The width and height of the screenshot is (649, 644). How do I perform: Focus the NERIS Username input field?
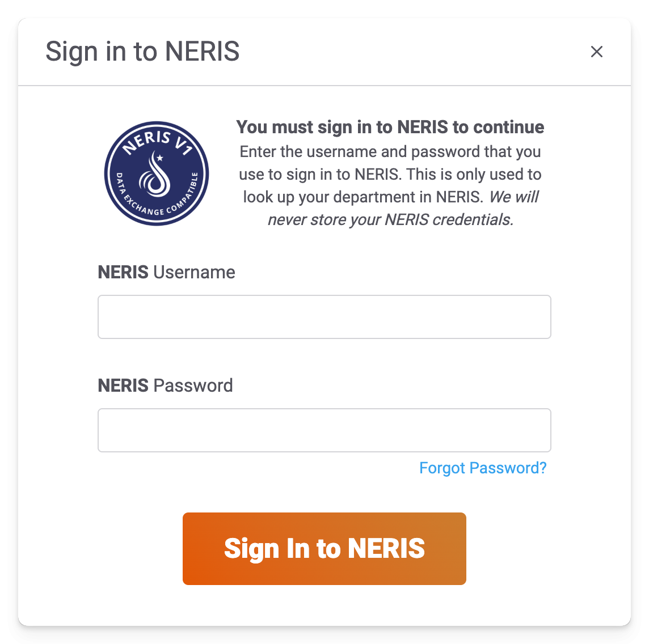324,317
